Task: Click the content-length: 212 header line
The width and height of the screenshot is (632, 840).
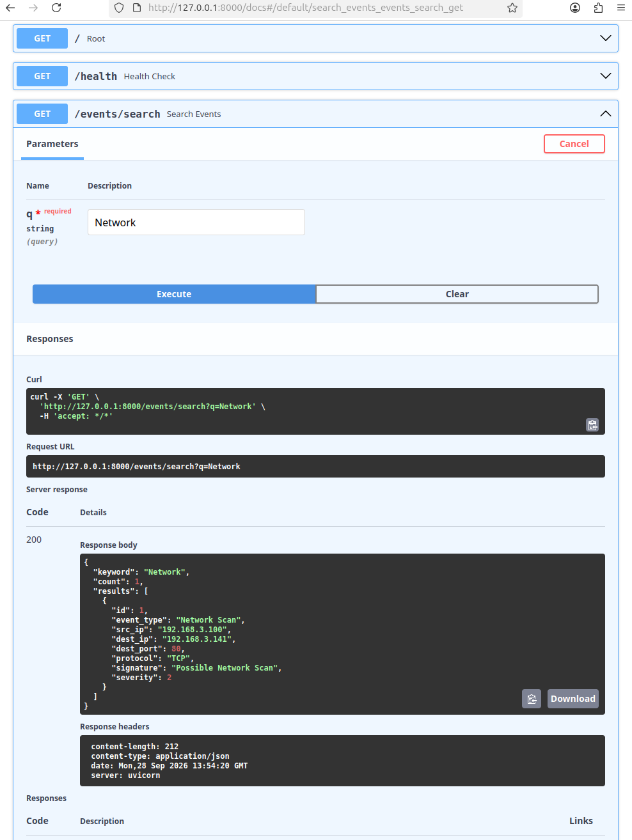Action: (x=135, y=747)
